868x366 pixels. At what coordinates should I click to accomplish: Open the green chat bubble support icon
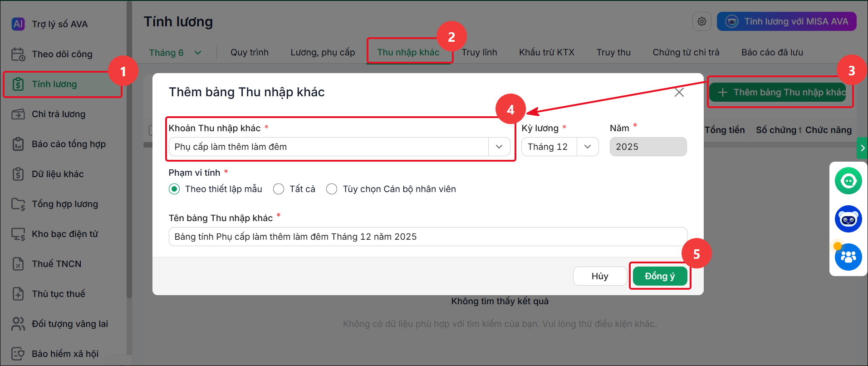coord(848,181)
